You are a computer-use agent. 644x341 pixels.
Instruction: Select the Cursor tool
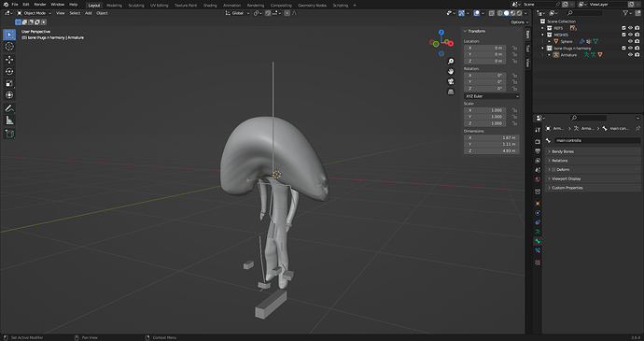(x=9, y=47)
